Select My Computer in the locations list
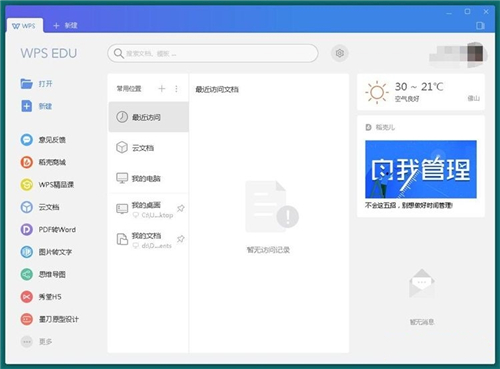The image size is (500, 369). click(149, 178)
